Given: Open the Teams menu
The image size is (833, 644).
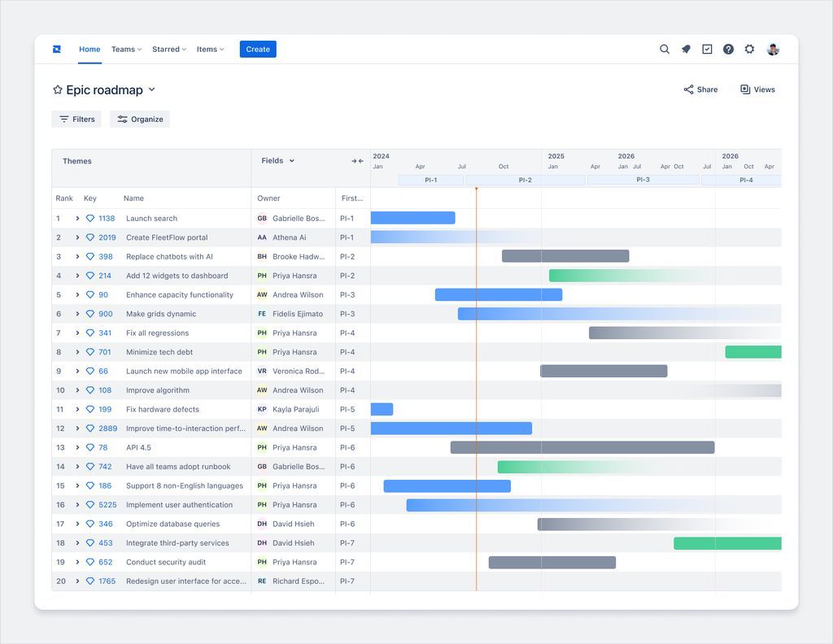Looking at the screenshot, I should (126, 50).
